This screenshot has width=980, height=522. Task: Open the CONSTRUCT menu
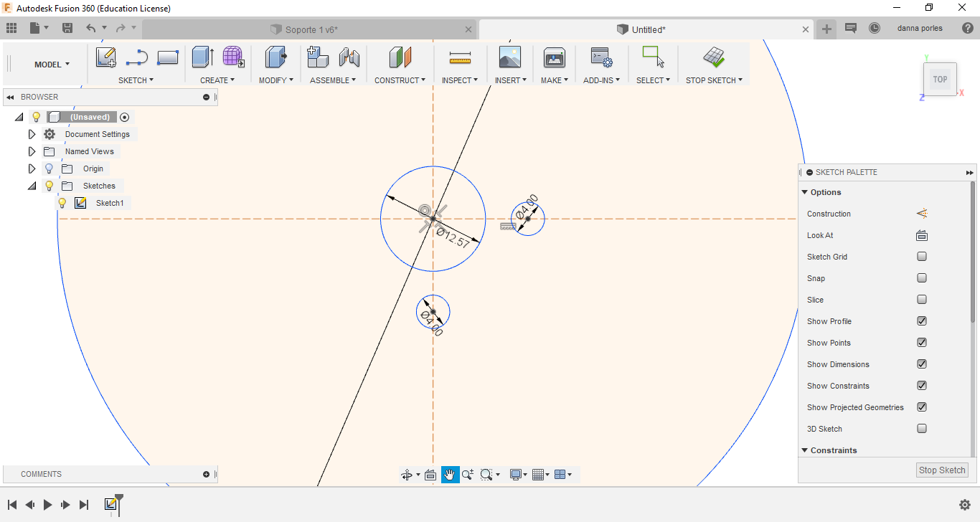click(400, 80)
